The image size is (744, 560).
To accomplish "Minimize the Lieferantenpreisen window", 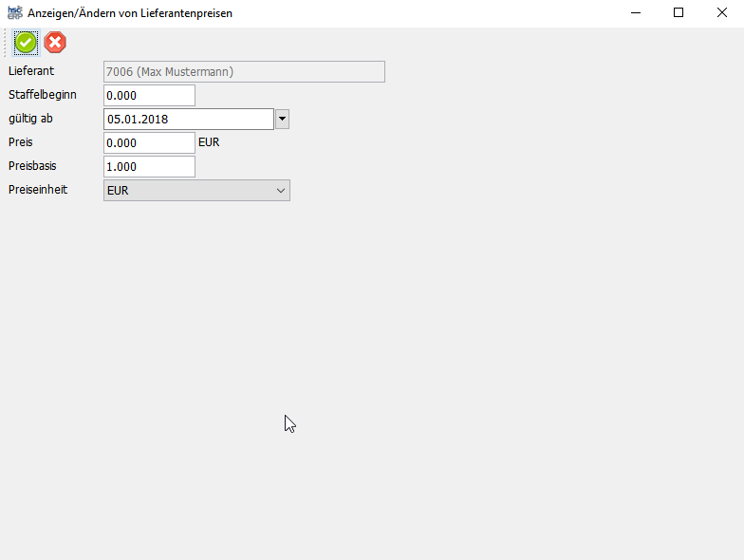I will coord(634,13).
